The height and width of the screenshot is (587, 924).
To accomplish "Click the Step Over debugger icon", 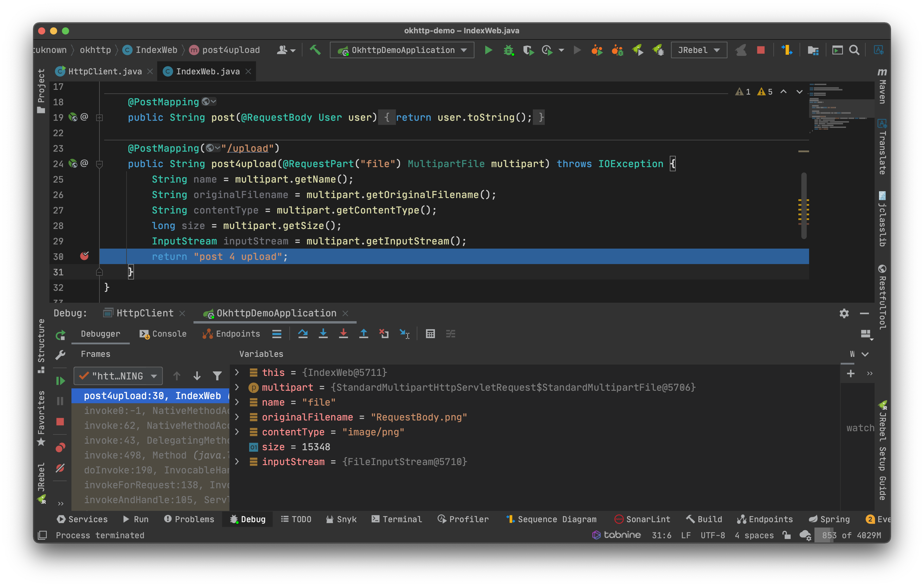I will tap(303, 334).
